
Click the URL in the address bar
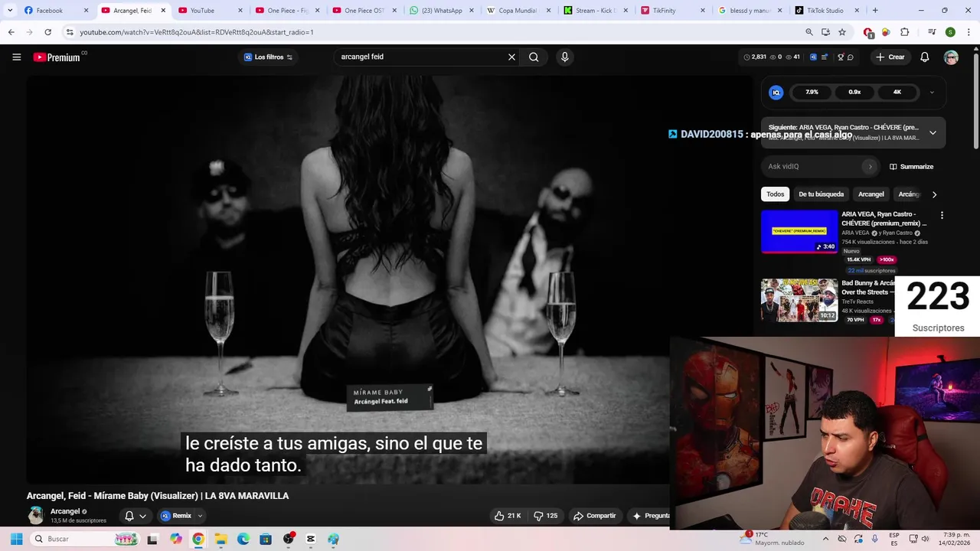click(197, 32)
